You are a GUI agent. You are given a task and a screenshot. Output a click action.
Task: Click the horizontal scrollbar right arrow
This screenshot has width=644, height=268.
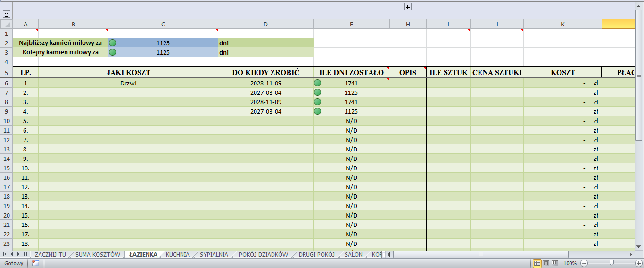click(x=631, y=255)
